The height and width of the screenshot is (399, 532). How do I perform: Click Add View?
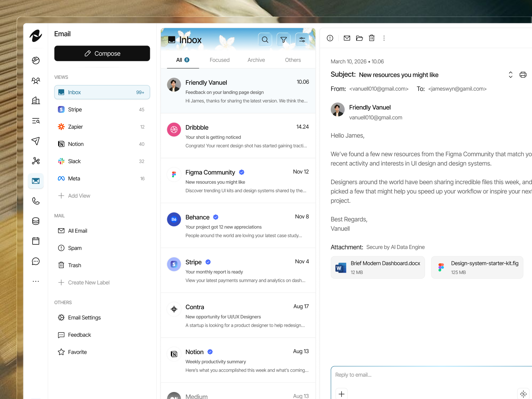pos(74,196)
